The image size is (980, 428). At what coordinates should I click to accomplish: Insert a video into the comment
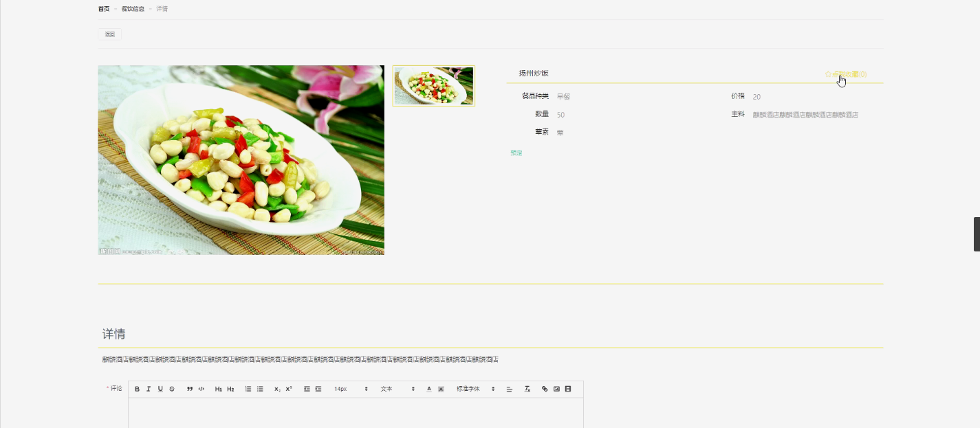pyautogui.click(x=568, y=389)
